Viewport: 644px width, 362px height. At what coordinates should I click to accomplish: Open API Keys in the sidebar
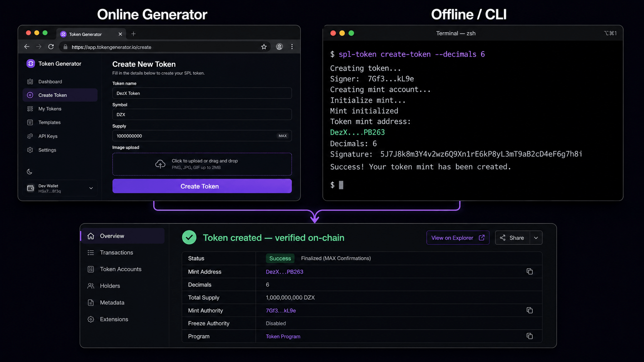click(60, 136)
